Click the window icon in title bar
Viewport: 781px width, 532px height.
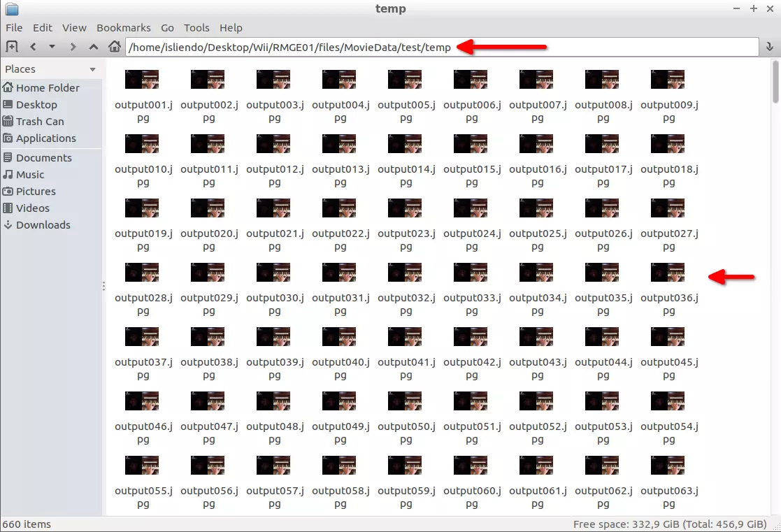[x=11, y=8]
